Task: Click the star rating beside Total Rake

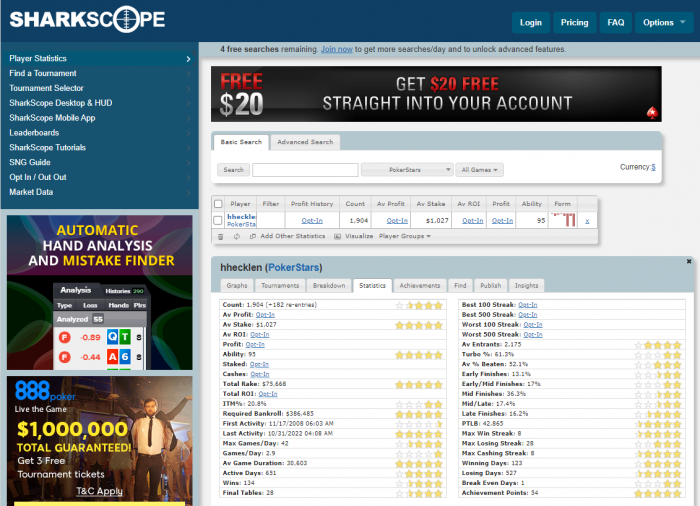Action: [x=419, y=385]
